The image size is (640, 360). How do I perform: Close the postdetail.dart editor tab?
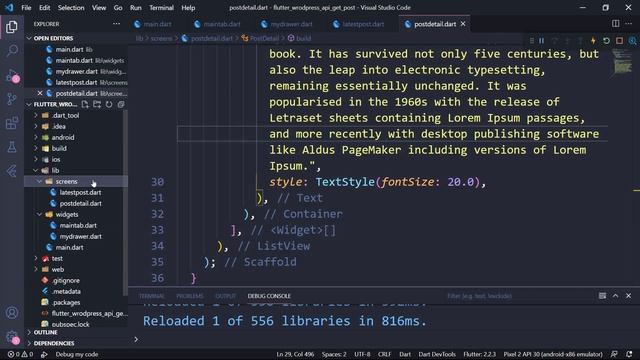coord(463,24)
